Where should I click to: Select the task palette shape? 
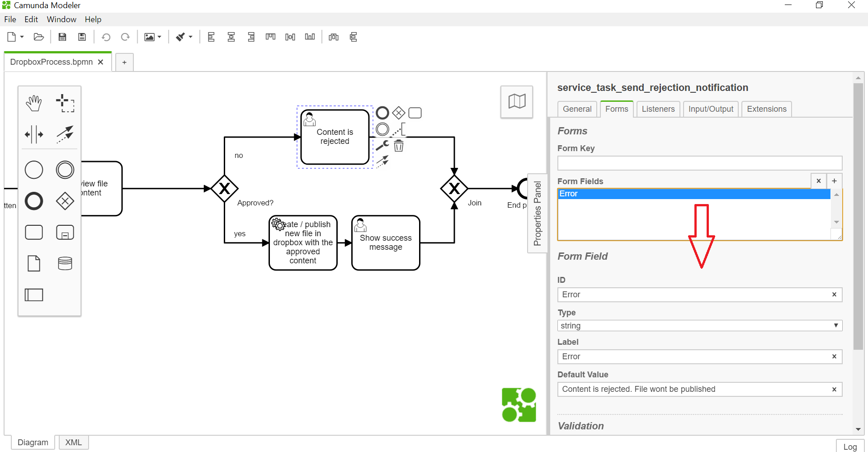click(x=34, y=233)
